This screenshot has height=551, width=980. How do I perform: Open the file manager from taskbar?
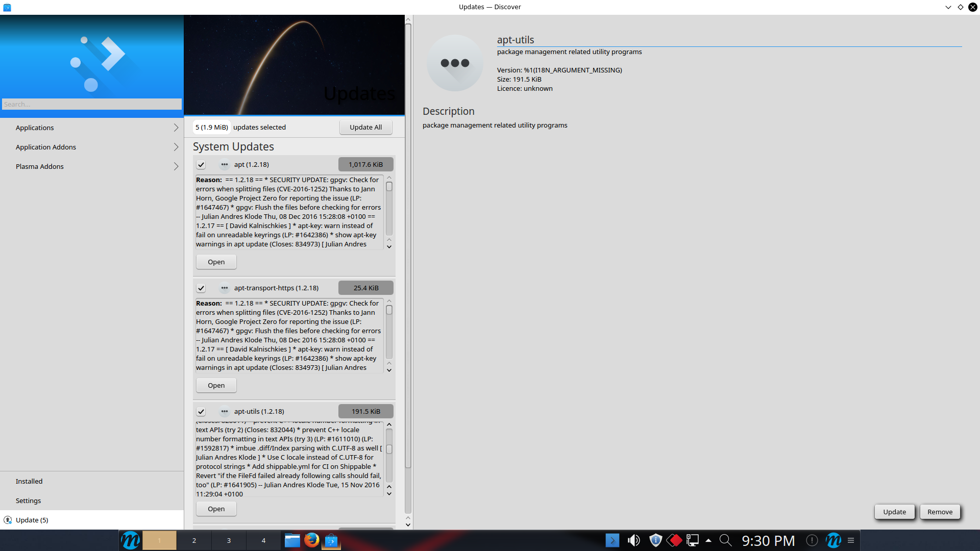(292, 540)
